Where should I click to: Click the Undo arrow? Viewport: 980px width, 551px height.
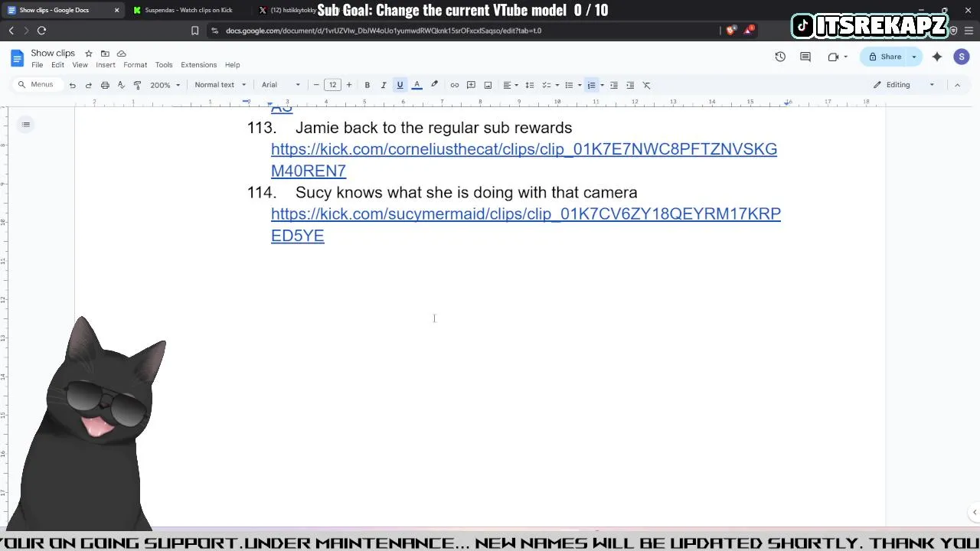click(72, 85)
